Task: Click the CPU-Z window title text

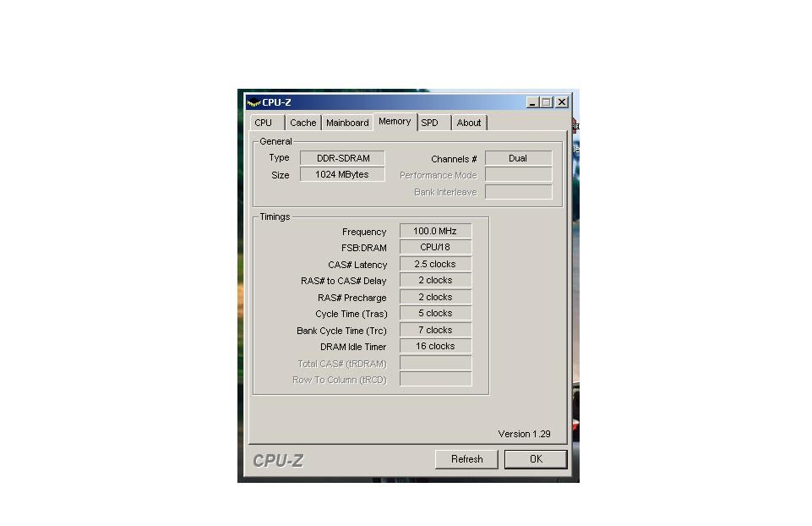Action: 276,102
